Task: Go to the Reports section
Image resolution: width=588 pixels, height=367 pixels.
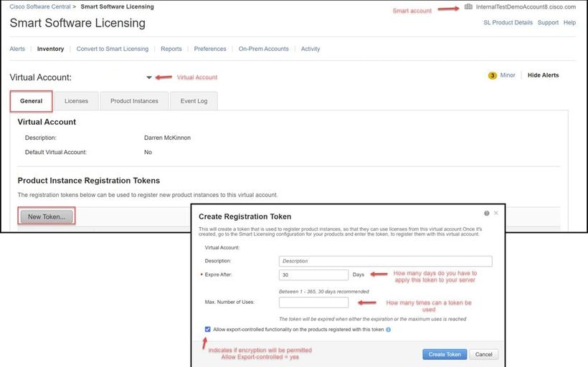Action: [171, 49]
